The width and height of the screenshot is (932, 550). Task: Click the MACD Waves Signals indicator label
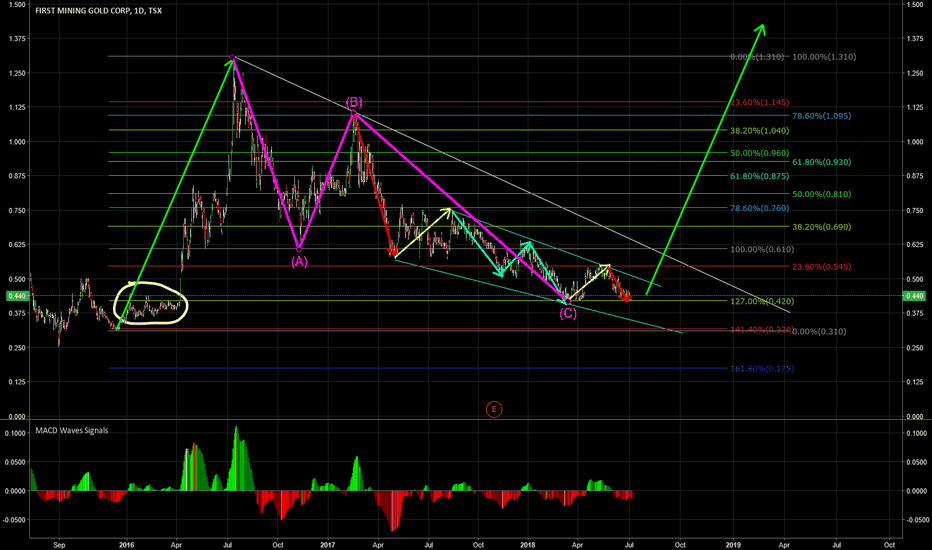click(x=72, y=430)
